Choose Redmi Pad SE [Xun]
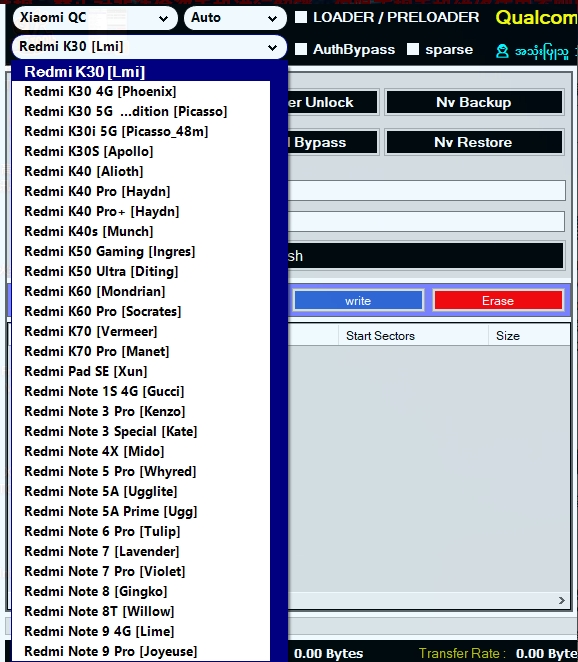 click(x=141, y=372)
